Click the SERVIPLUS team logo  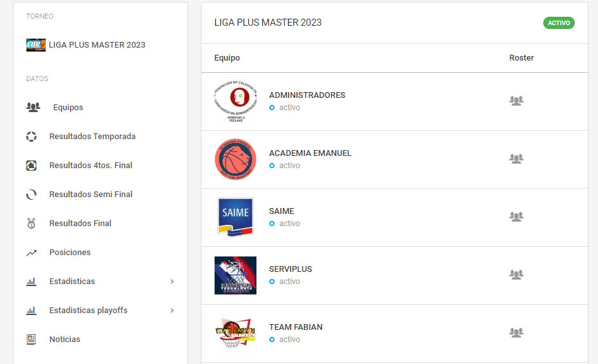tap(235, 275)
